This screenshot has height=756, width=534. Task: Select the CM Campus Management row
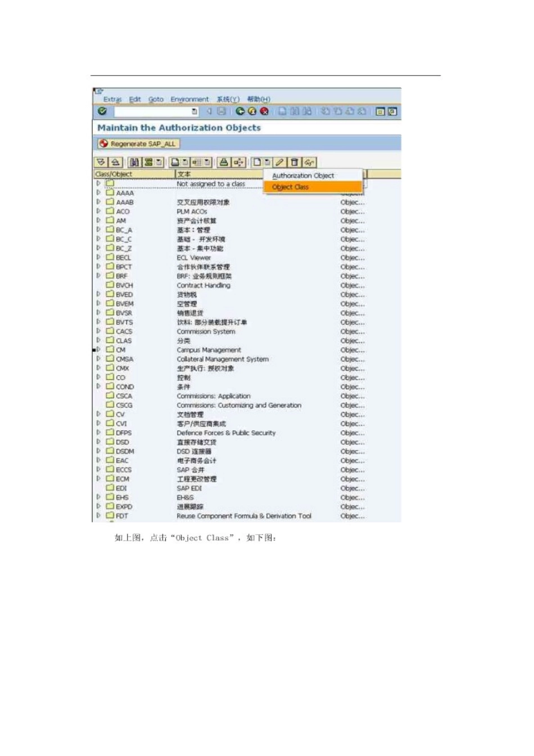(230, 350)
